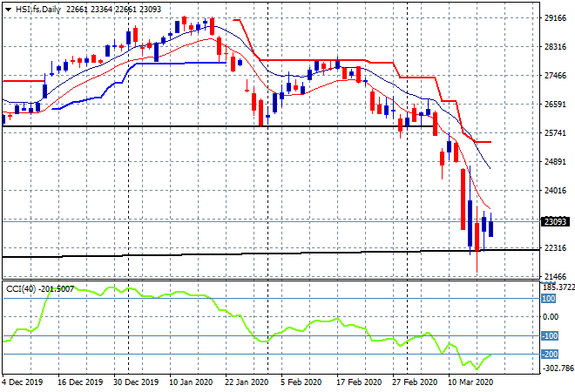The image size is (575, 392).
Task: Click the 4 Dec 2019 date label
Action: (22, 382)
